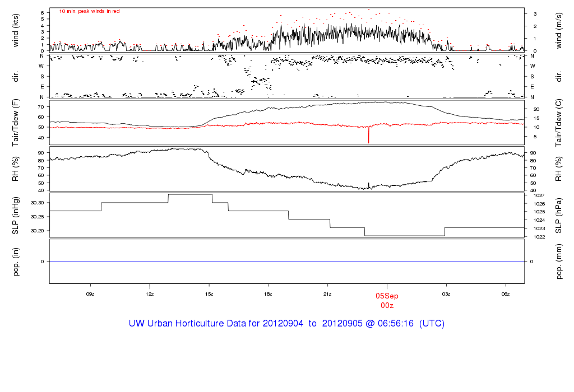Click the '30.20' SLP tick value
This screenshot has height=392, width=574.
(x=38, y=231)
